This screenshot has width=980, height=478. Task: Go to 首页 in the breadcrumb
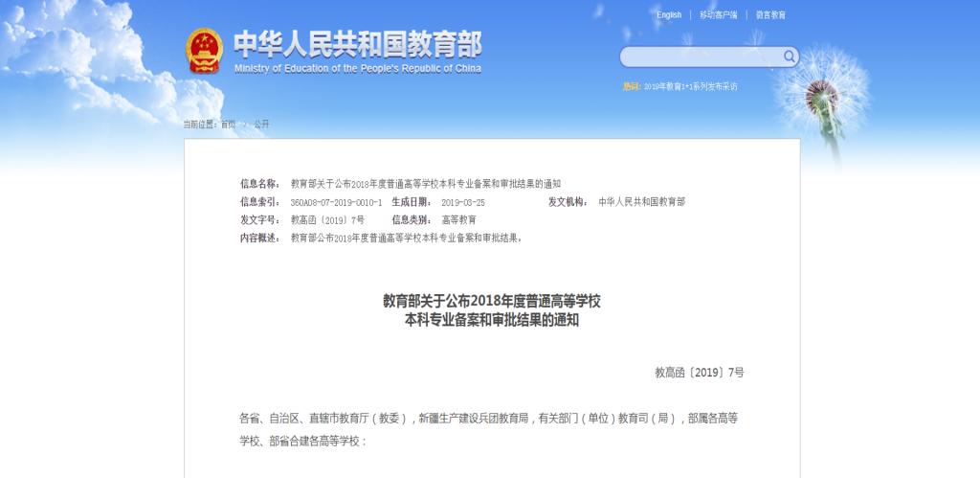point(228,125)
